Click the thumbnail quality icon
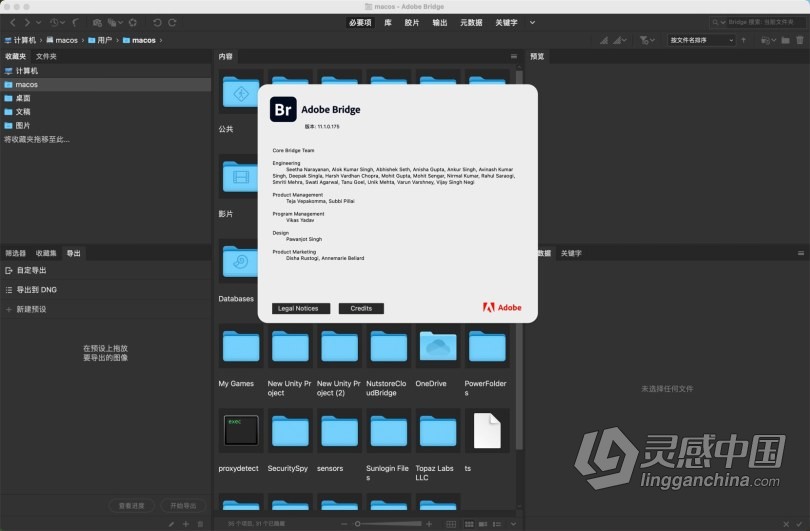This screenshot has height=531, width=810. click(603, 40)
